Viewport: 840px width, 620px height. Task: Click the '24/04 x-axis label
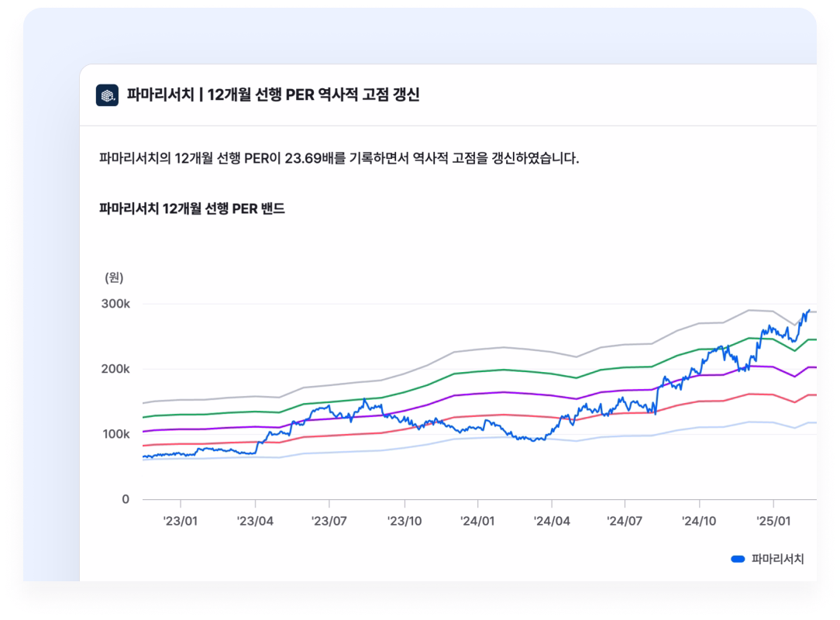point(552,522)
